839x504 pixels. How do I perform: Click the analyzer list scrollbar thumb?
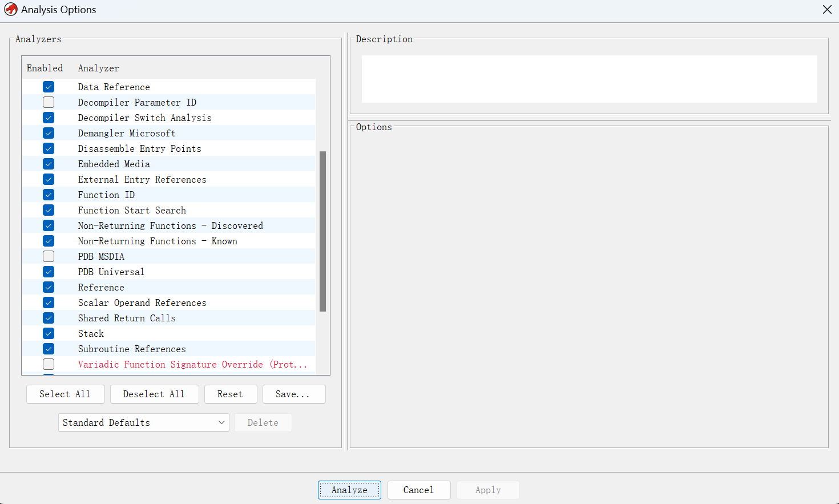(322, 231)
